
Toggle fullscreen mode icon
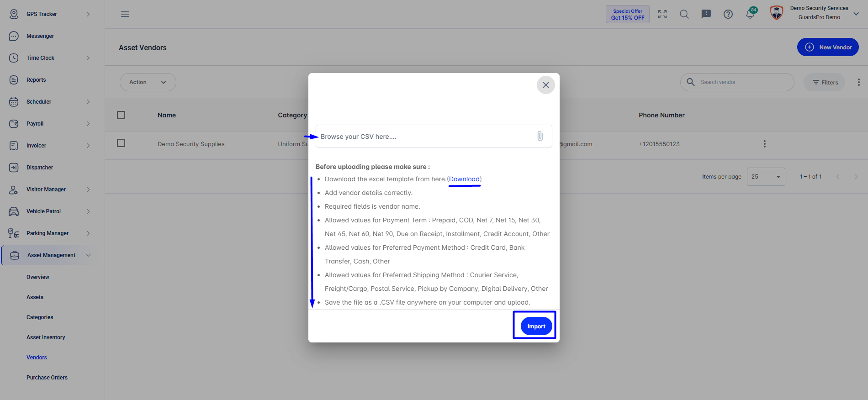pyautogui.click(x=662, y=14)
